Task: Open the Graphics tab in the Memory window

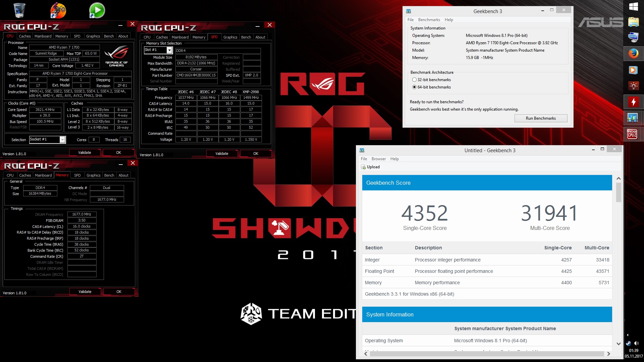Action: pyautogui.click(x=93, y=175)
